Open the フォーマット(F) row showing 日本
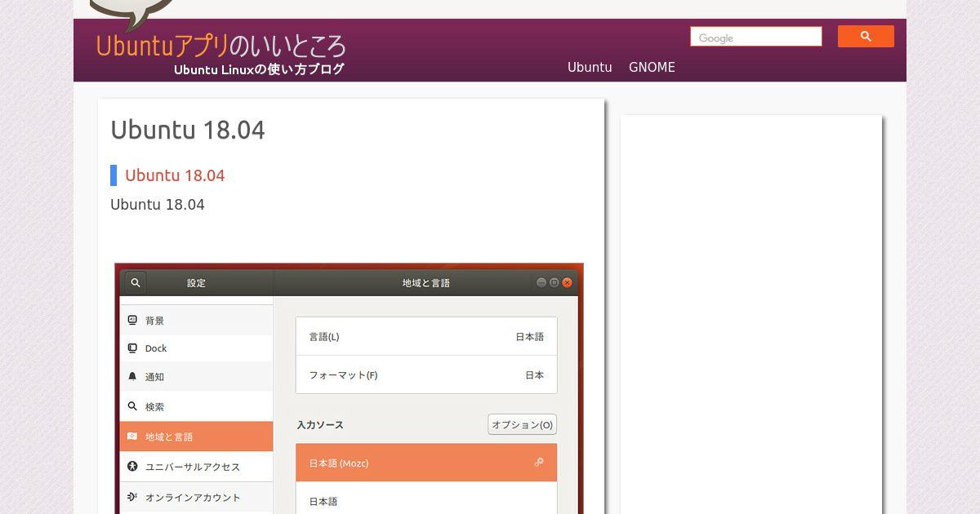The image size is (980, 514). click(x=426, y=374)
